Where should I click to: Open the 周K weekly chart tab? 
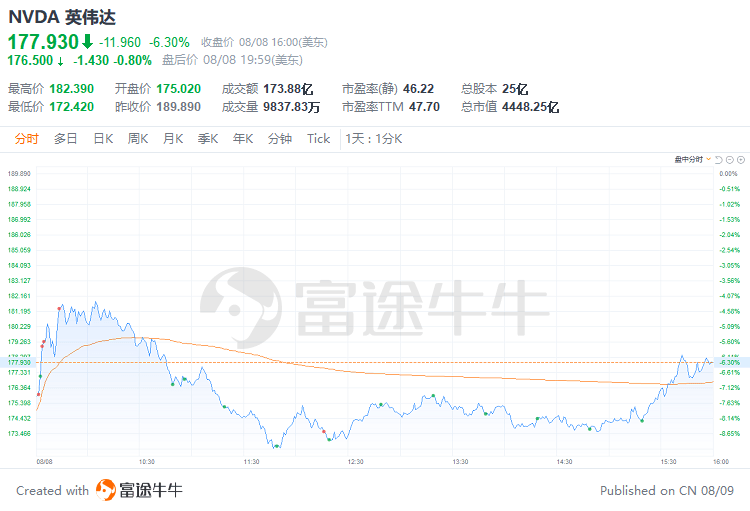138,139
